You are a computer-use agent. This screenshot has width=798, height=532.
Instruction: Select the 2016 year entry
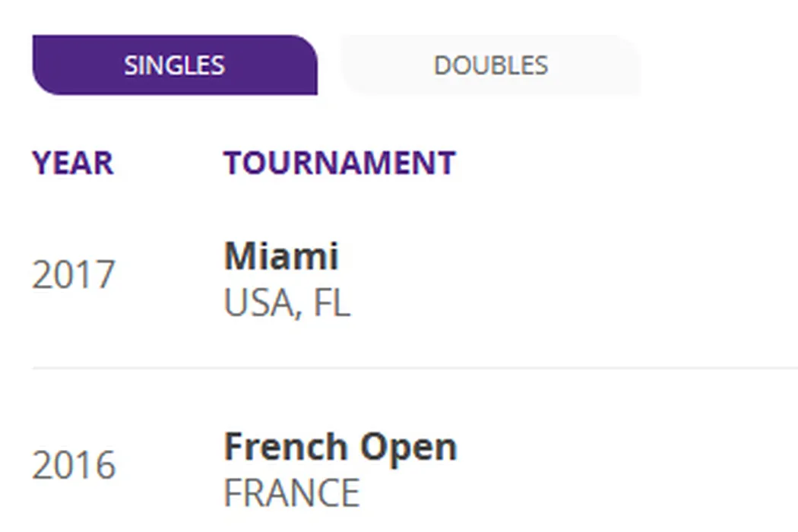pyautogui.click(x=74, y=465)
